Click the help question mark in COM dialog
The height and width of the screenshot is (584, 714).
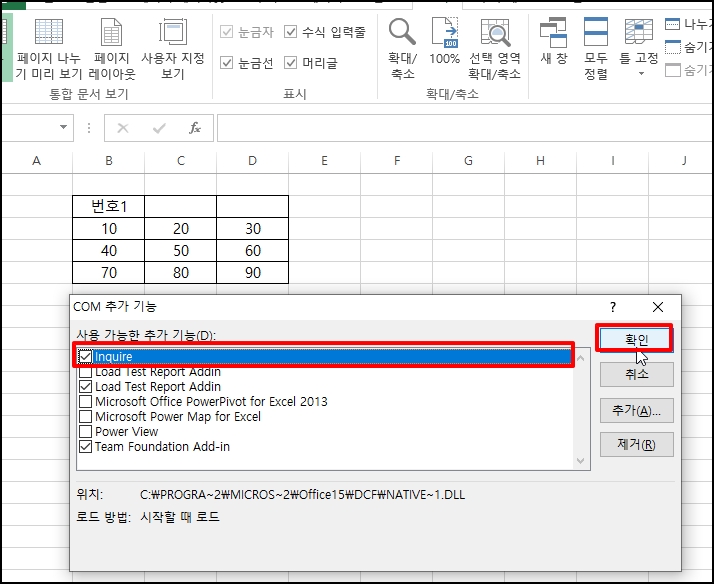click(x=613, y=307)
